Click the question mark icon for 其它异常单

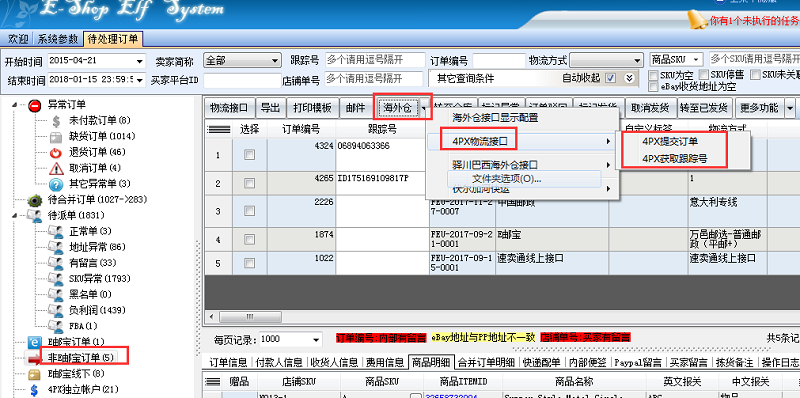pos(56,184)
